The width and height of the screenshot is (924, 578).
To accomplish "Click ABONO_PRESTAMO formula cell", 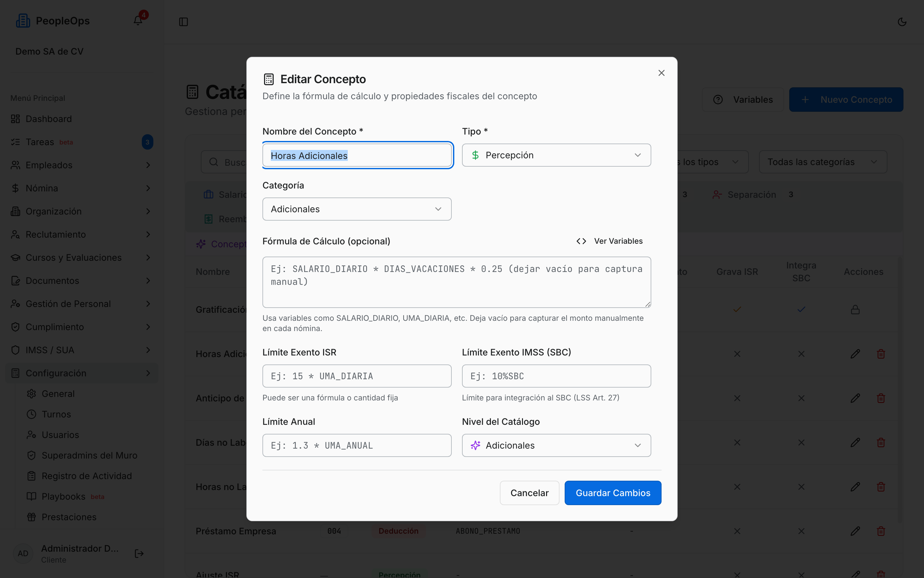I will [488, 531].
